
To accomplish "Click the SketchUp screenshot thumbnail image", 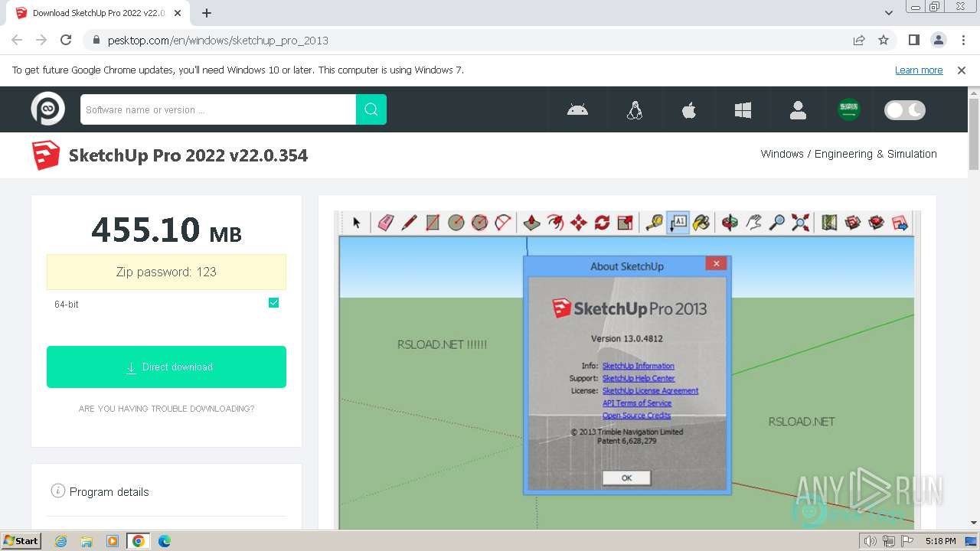I will pyautogui.click(x=627, y=370).
